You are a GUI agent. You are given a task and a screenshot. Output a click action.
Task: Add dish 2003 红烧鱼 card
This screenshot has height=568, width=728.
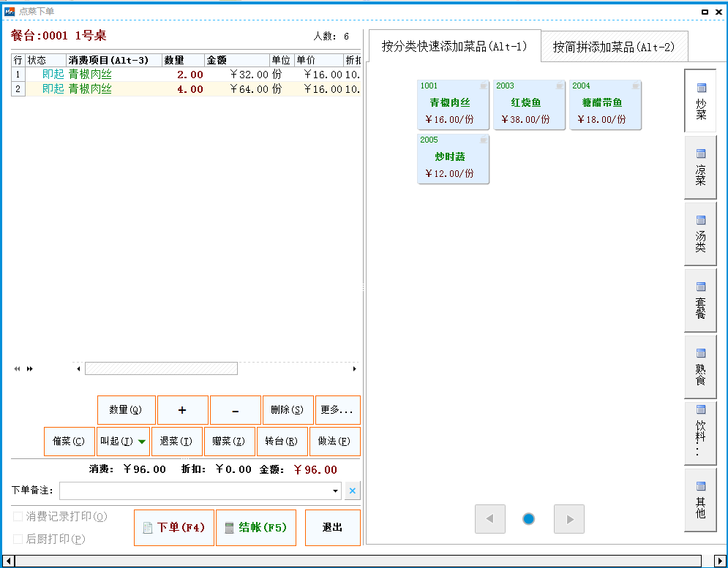pos(529,105)
